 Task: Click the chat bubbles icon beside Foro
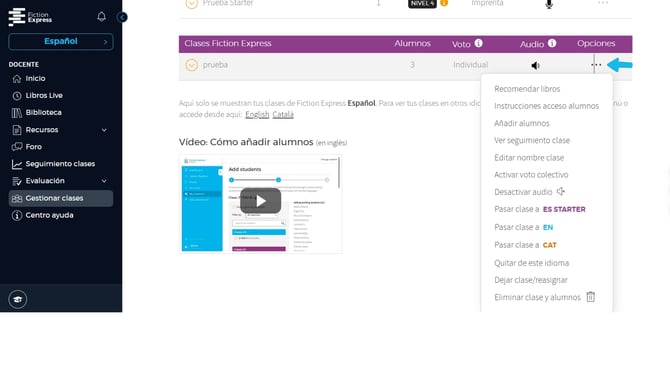pyautogui.click(x=17, y=147)
